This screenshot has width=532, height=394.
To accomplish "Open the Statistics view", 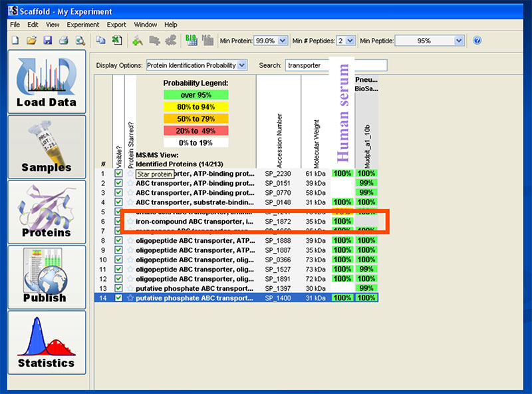I will (47, 342).
